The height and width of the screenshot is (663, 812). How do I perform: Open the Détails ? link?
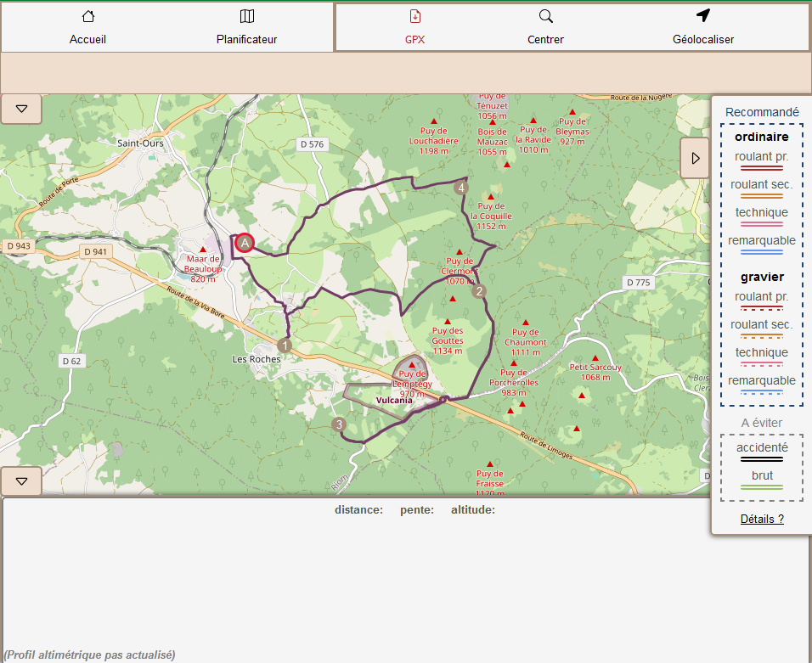(762, 519)
